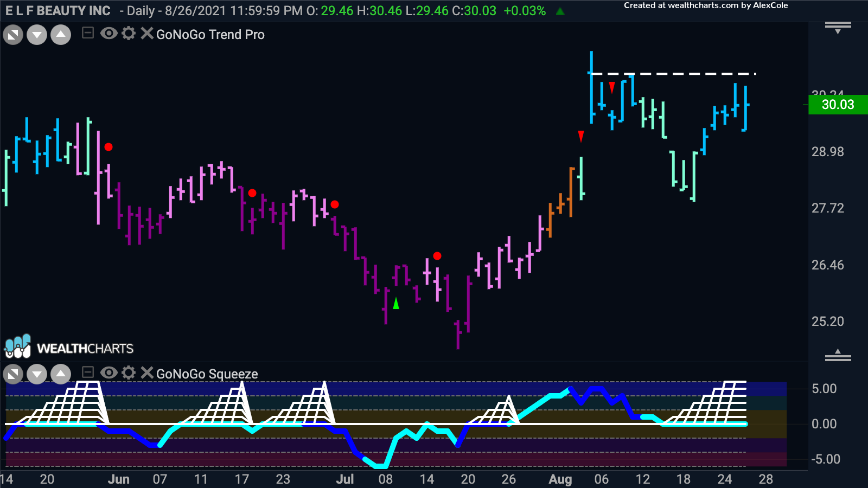This screenshot has width=868, height=488.
Task: Open settings gear for GoNoGo Squeeze
Action: [129, 373]
